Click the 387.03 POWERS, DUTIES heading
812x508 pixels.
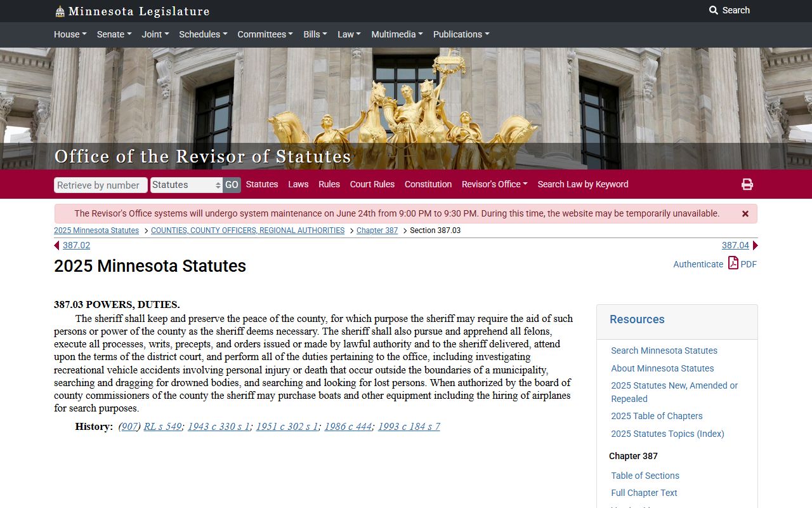(117, 305)
